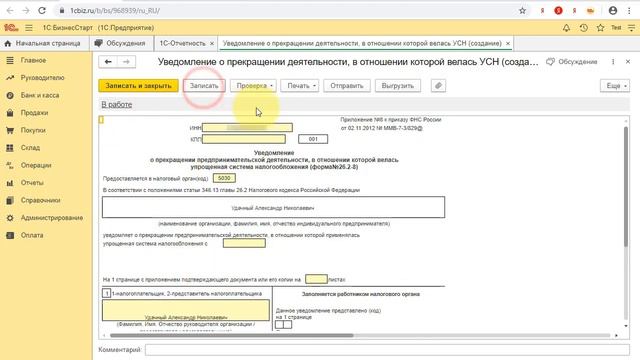Open the notifications bell
Screen dimensions: 640x360
[x=566, y=28]
